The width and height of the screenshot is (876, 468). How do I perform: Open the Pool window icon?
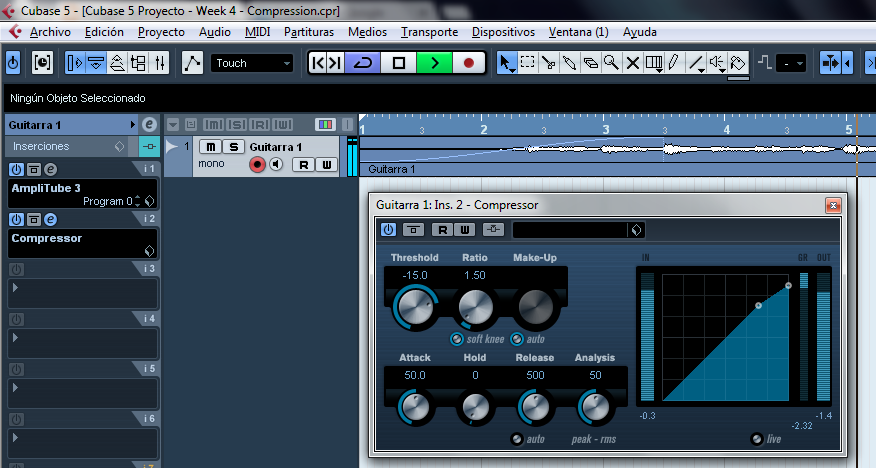tap(139, 63)
